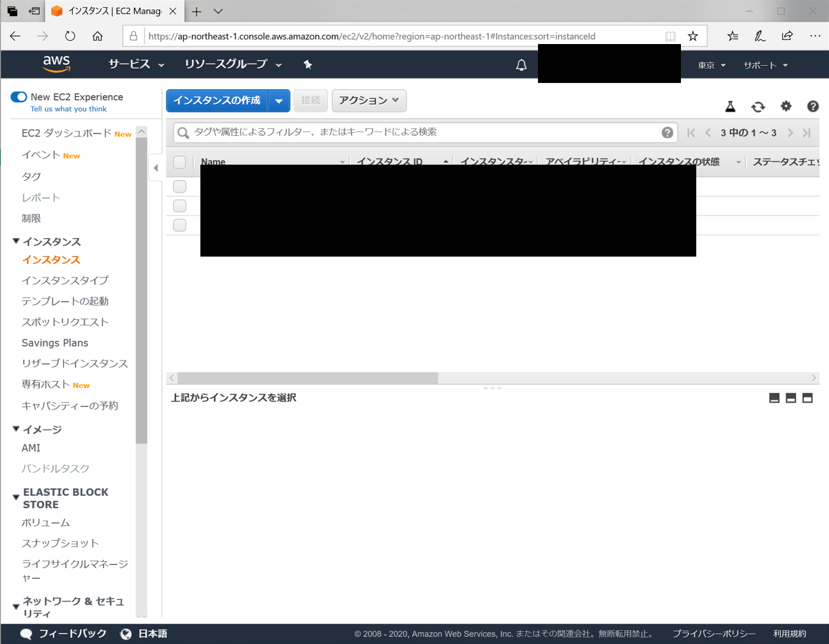Check the second instance row checkbox
This screenshot has width=829, height=644.
click(179, 206)
